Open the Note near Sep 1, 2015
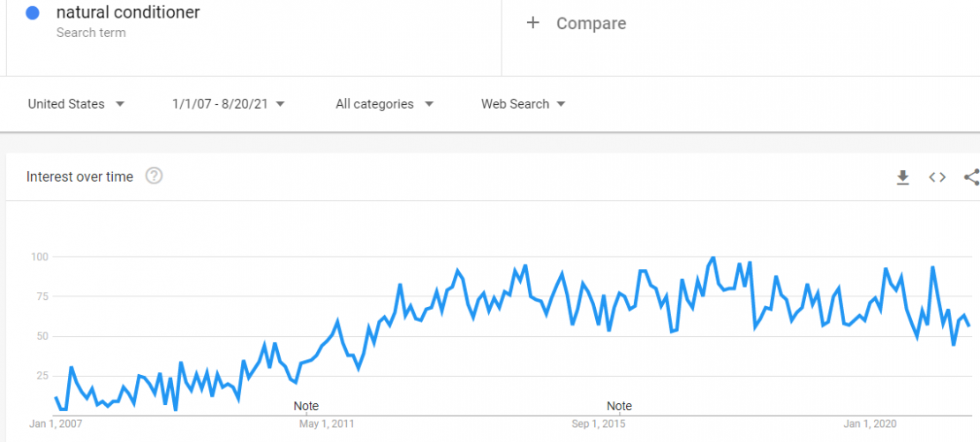The width and height of the screenshot is (980, 442). (x=620, y=406)
